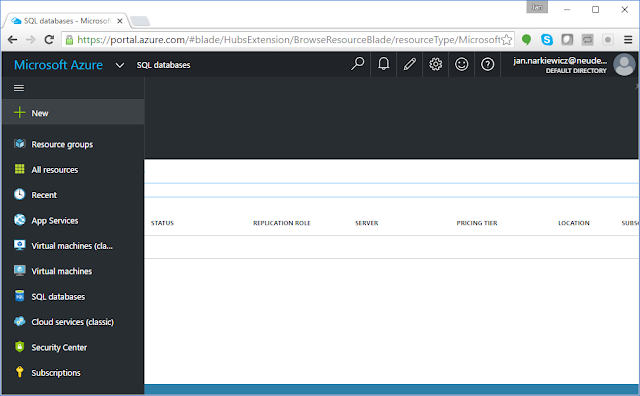Click the SQL databases breadcrumb
Image resolution: width=640 pixels, height=396 pixels.
pyautogui.click(x=163, y=65)
